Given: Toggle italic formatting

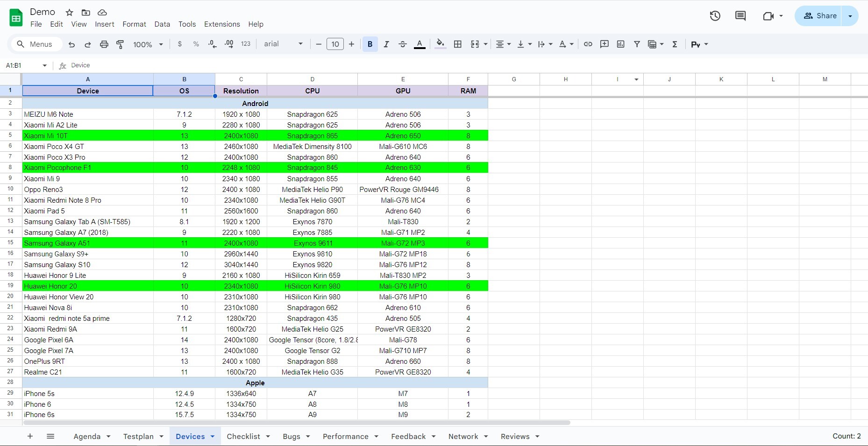Looking at the screenshot, I should (x=386, y=44).
